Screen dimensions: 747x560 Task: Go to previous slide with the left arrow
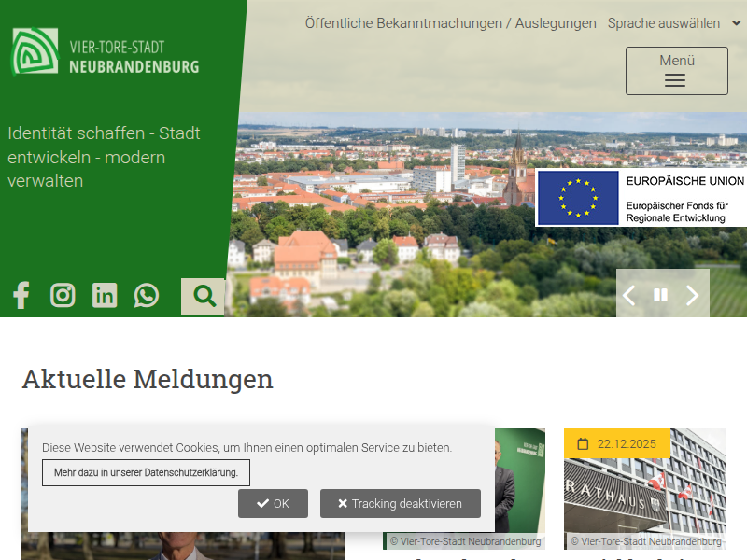click(628, 295)
